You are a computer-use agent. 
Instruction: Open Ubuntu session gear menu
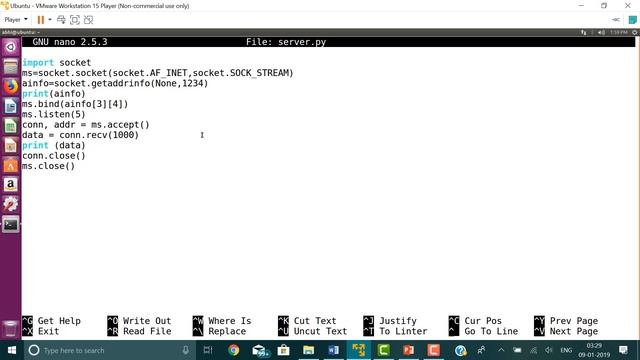click(x=635, y=32)
